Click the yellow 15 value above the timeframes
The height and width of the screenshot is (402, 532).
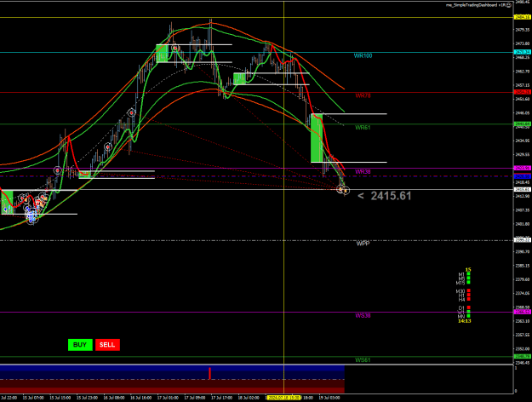(468, 270)
